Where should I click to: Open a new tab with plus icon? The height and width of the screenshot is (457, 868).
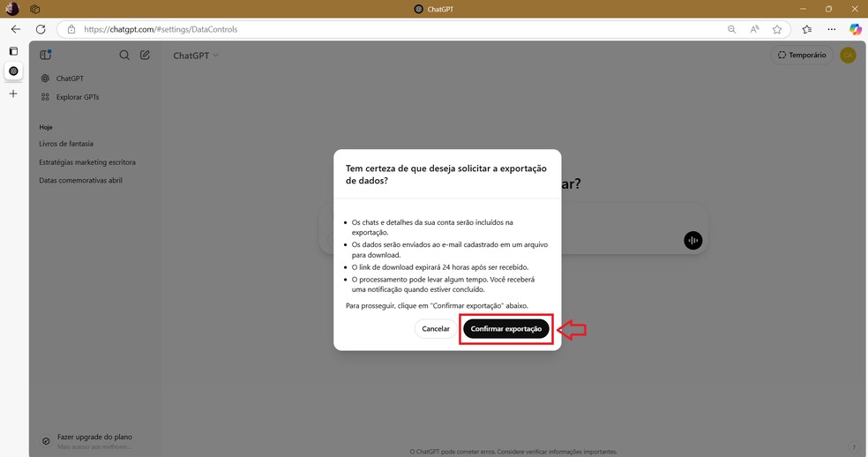[x=13, y=94]
